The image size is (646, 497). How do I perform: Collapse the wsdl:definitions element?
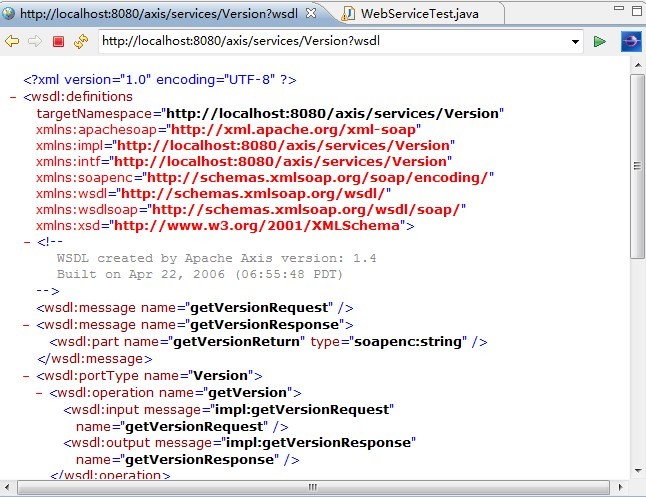(13, 97)
